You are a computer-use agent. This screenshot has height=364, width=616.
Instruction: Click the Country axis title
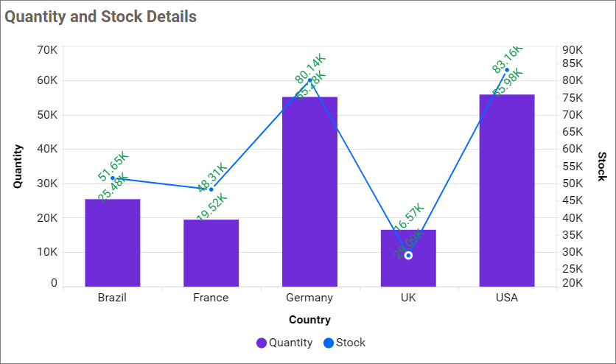(309, 320)
